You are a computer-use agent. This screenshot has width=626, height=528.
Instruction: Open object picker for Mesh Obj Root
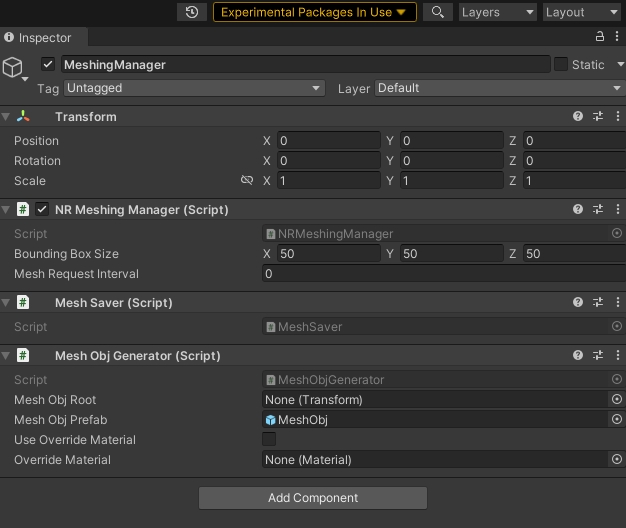tap(616, 400)
